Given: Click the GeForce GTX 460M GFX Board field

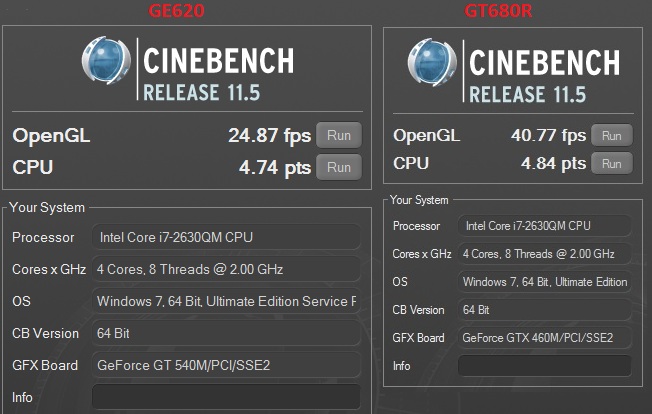Looking at the screenshot, I should tap(544, 338).
